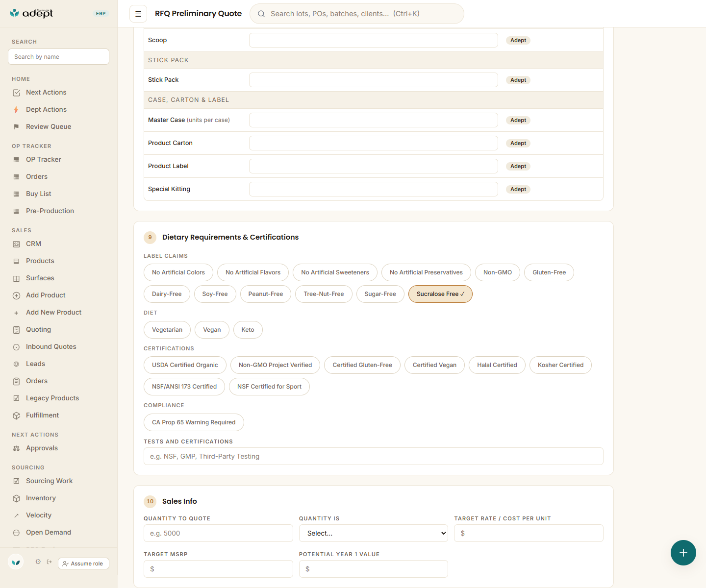Image resolution: width=706 pixels, height=588 pixels.
Task: Click the Buy List grid icon
Action: pyautogui.click(x=16, y=194)
